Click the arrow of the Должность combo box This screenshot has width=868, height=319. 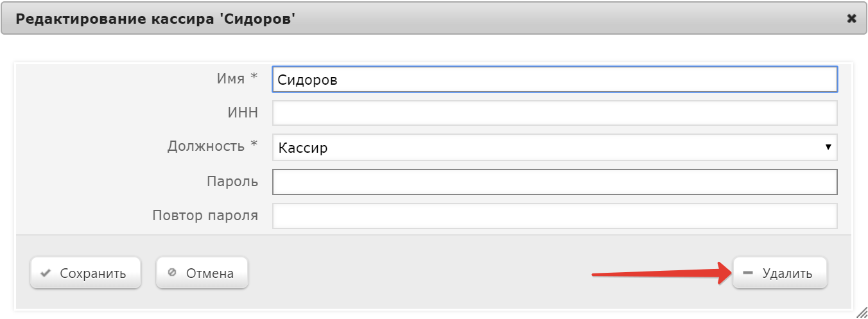[x=828, y=147]
